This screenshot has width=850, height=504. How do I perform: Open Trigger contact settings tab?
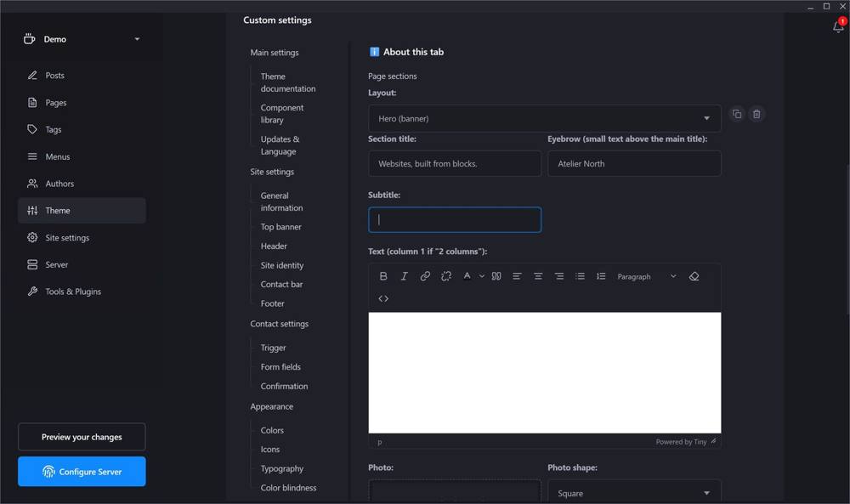pyautogui.click(x=273, y=348)
